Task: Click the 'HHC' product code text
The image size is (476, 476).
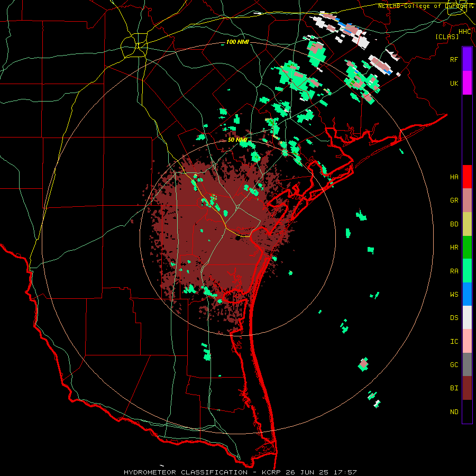Action: point(464,32)
